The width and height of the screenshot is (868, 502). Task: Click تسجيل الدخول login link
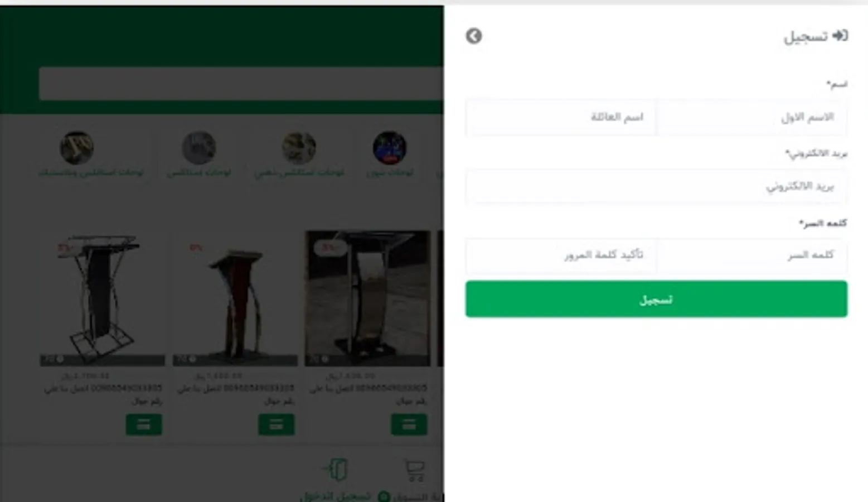coord(336,496)
